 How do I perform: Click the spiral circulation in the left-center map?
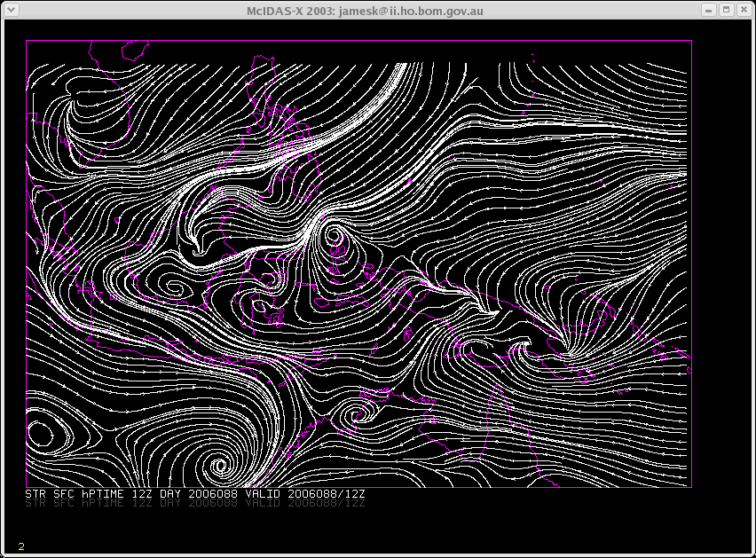173,287
